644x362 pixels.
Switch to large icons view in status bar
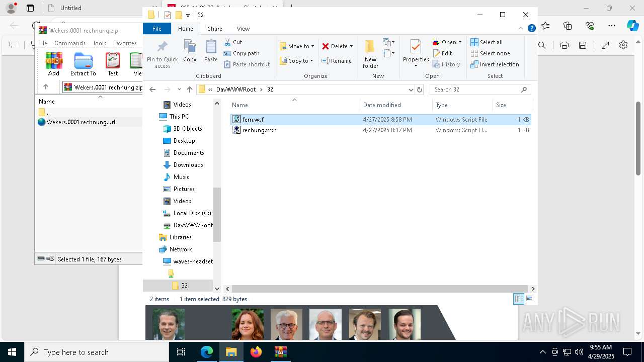tap(529, 299)
